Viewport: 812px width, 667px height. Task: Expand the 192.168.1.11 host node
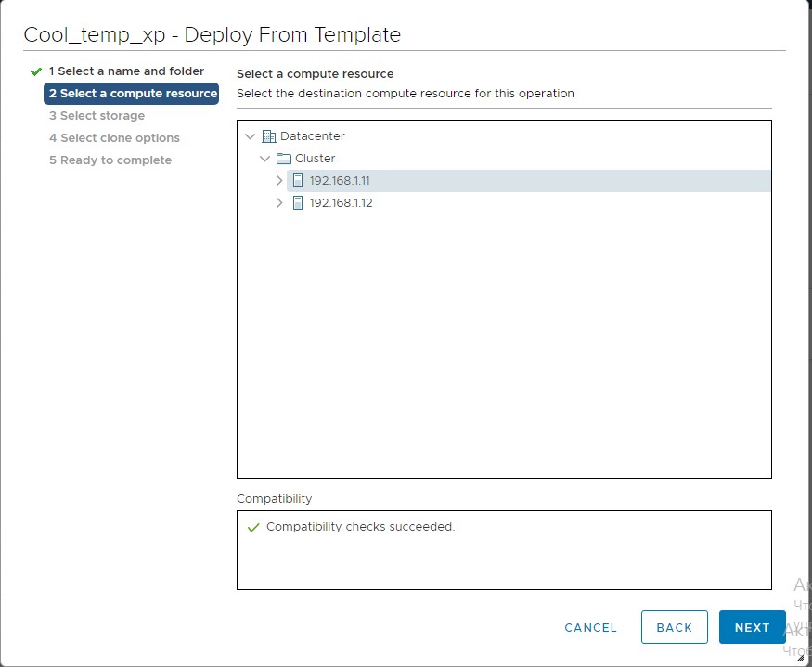pos(279,181)
